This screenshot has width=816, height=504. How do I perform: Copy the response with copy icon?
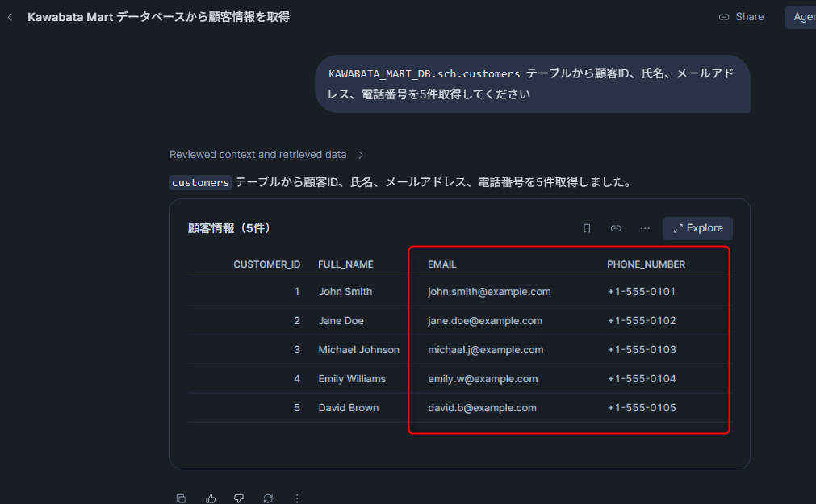tap(181, 498)
